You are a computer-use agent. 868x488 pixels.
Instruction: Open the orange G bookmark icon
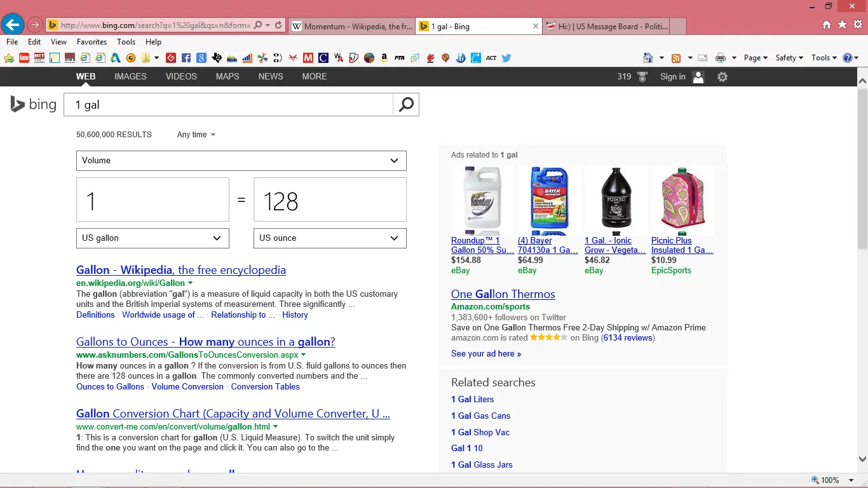pyautogui.click(x=131, y=58)
